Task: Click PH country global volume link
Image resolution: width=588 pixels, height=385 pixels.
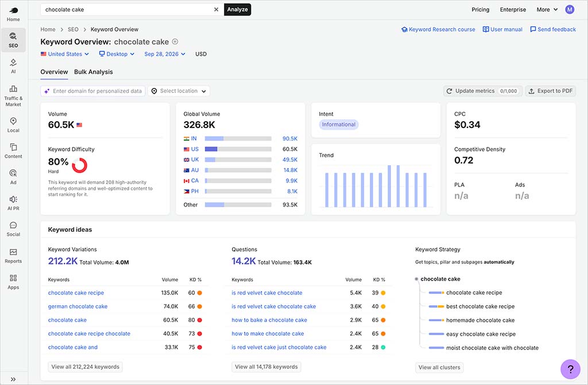Action: click(195, 191)
